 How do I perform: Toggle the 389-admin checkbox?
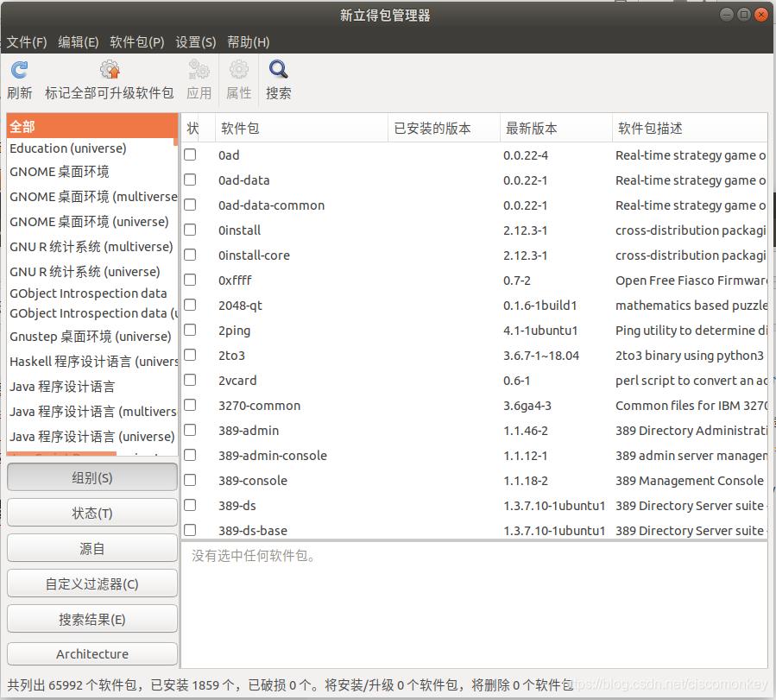(x=190, y=430)
